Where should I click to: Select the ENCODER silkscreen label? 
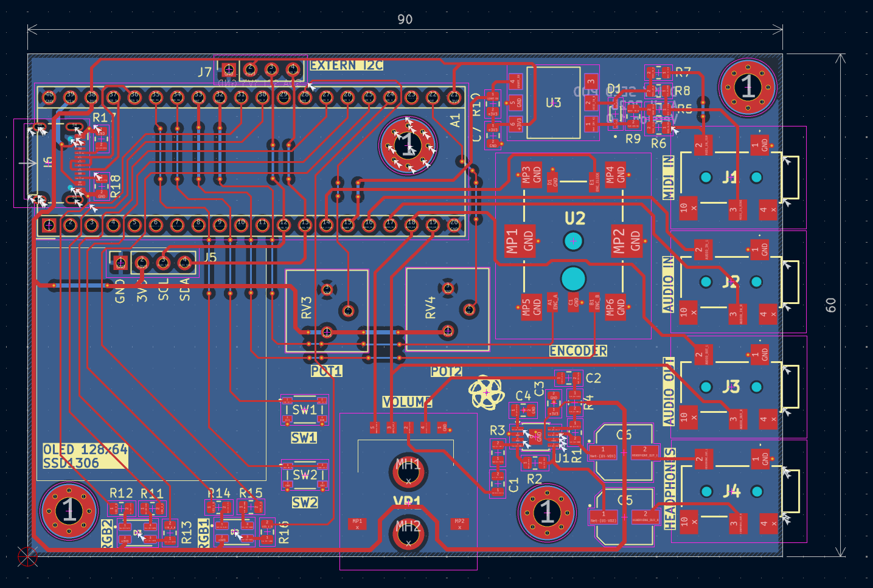tap(578, 351)
